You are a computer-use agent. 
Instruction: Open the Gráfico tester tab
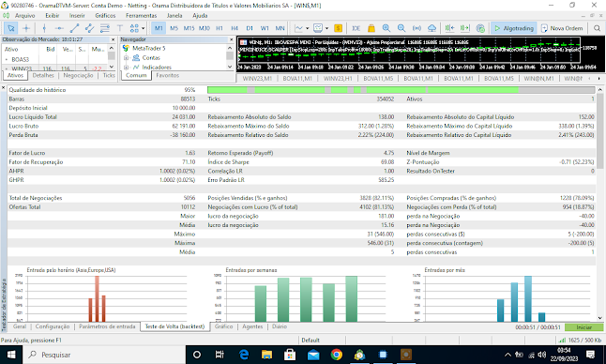pyautogui.click(x=224, y=326)
